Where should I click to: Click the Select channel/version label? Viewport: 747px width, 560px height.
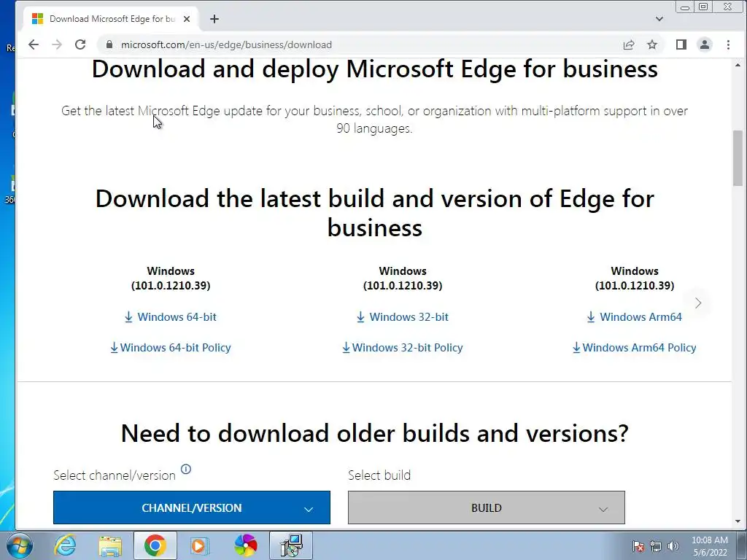[115, 475]
